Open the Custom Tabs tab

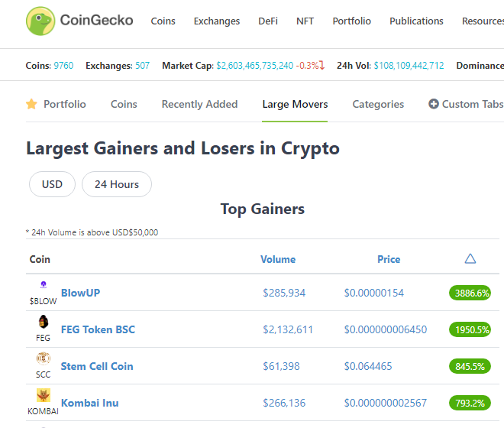[466, 104]
